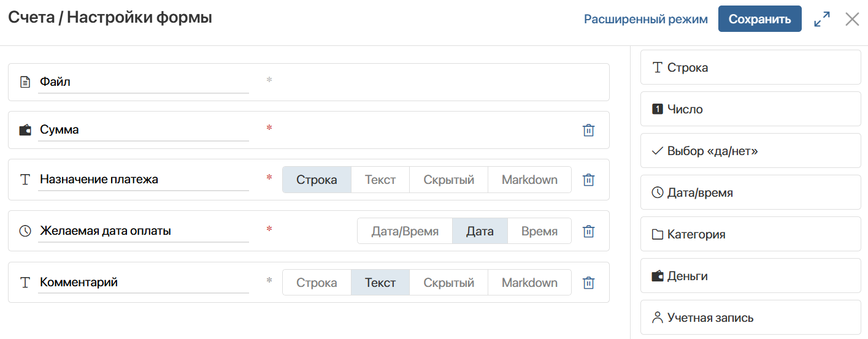This screenshot has height=339, width=868.
Task: Select Текст type for Комментарий
Action: pos(380,283)
